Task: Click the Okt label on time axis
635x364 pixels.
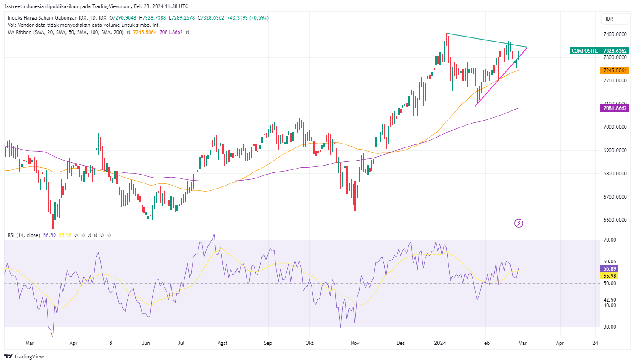Action: coord(309,343)
